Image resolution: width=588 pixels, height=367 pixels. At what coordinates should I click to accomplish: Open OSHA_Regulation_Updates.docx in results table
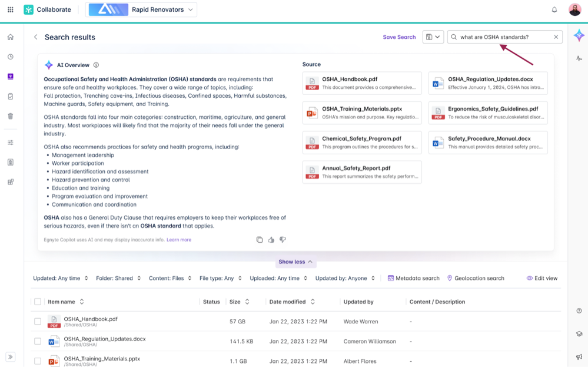coord(105,339)
